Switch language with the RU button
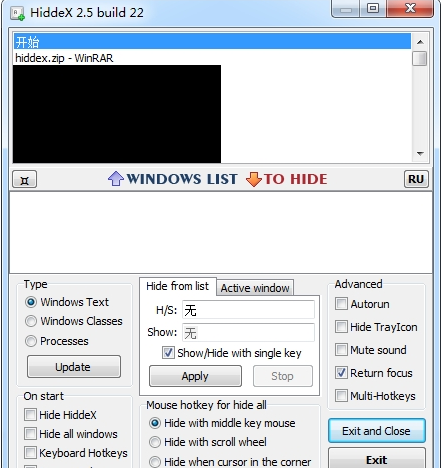441x468 pixels. [x=416, y=179]
